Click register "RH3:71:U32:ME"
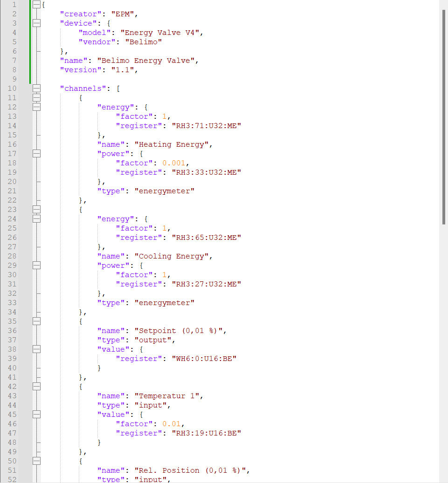The width and height of the screenshot is (448, 483). (206, 126)
